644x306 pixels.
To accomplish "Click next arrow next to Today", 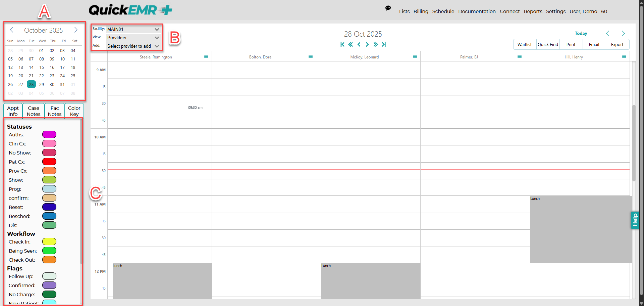I will [623, 33].
